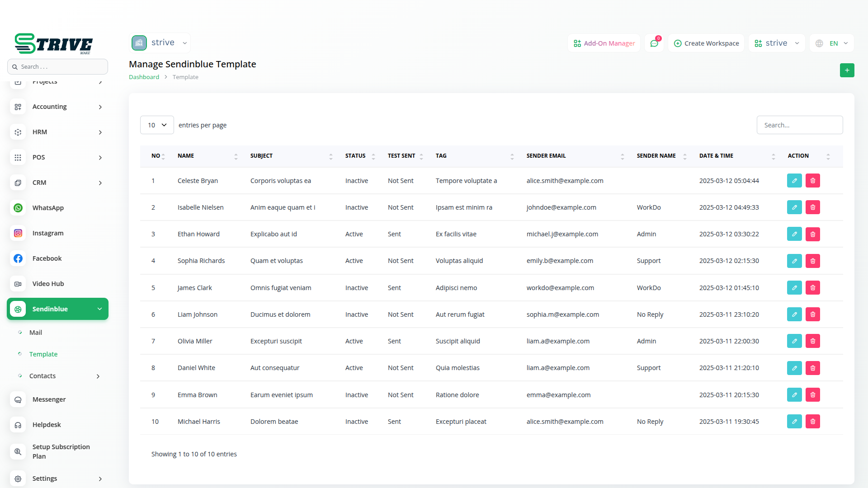Delete the Michael Harris template

pyautogui.click(x=812, y=422)
